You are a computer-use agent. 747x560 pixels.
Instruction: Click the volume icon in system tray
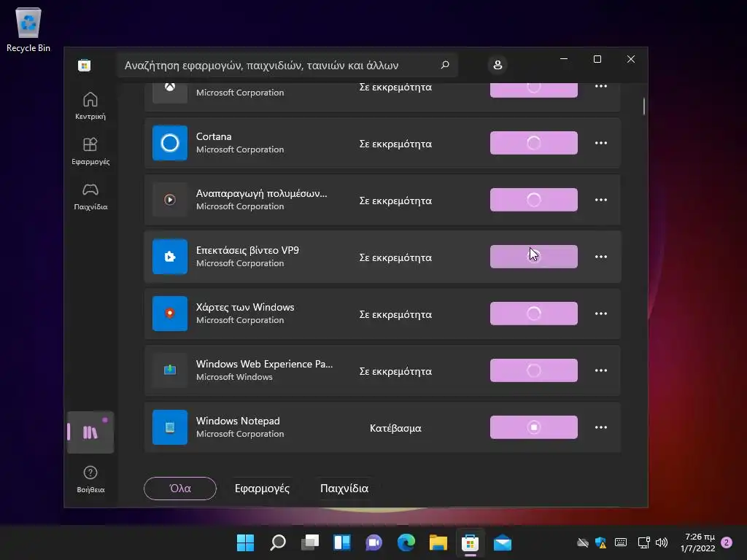[x=661, y=542]
